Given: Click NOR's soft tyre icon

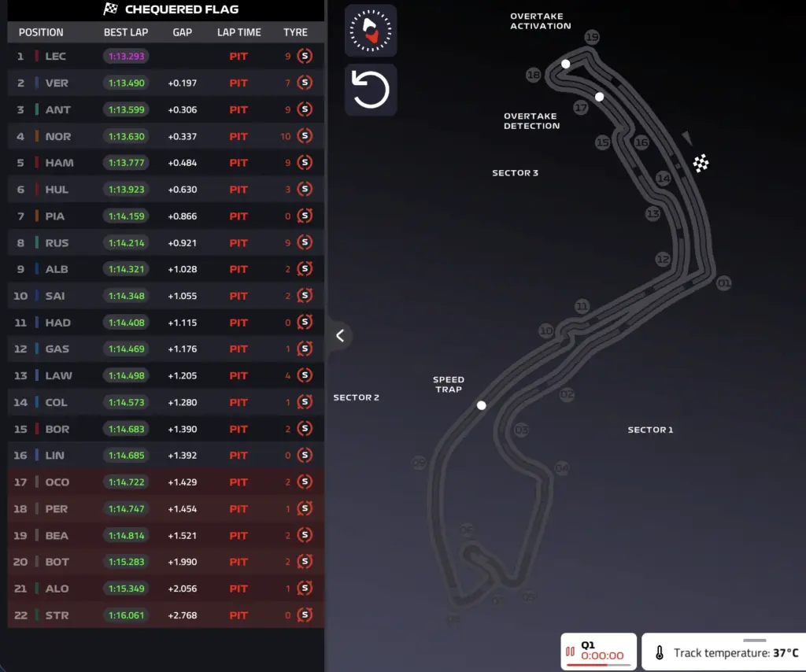Looking at the screenshot, I should pos(305,136).
